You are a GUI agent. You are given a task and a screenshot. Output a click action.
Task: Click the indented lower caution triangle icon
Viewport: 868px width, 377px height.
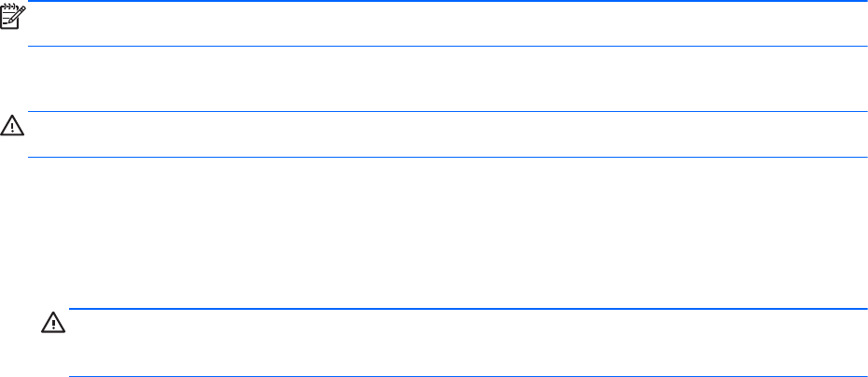click(x=53, y=322)
